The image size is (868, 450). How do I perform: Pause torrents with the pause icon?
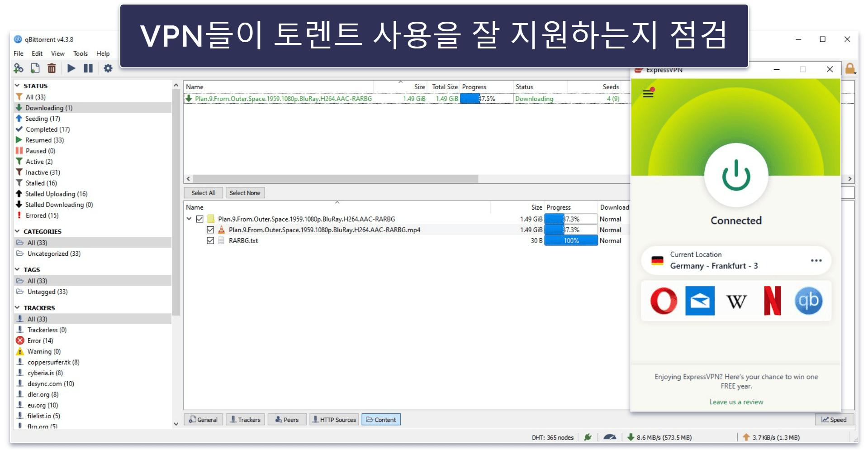(x=88, y=68)
